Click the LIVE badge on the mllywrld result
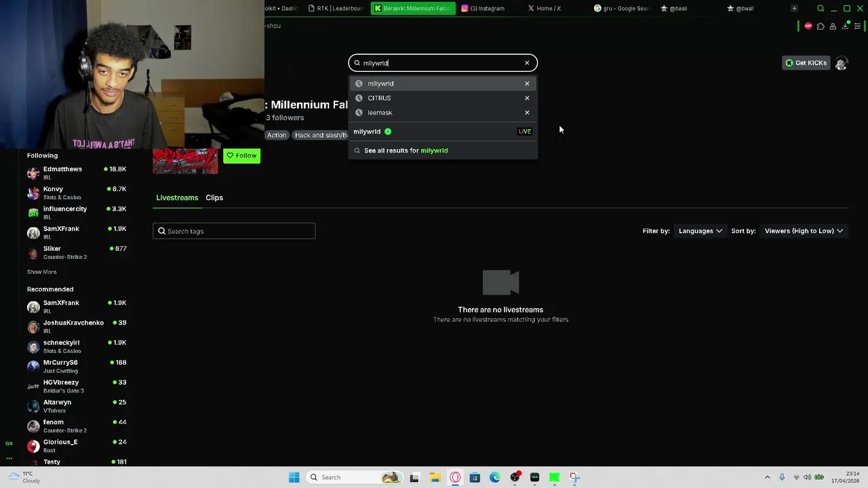The height and width of the screenshot is (488, 868). [x=525, y=131]
